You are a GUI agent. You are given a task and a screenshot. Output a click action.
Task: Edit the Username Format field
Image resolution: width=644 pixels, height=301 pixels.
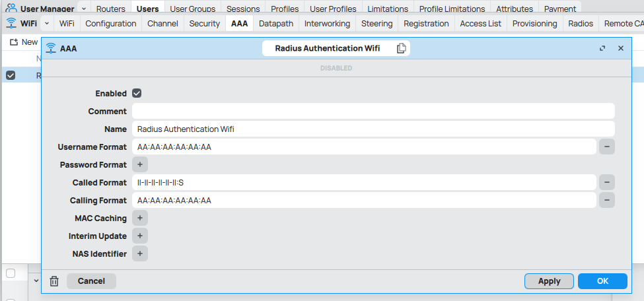coord(364,147)
